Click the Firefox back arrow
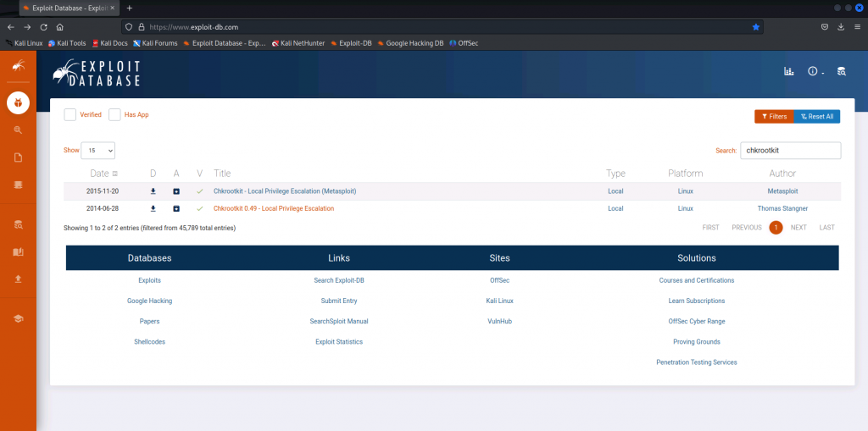Image resolution: width=868 pixels, height=431 pixels. pyautogui.click(x=10, y=26)
